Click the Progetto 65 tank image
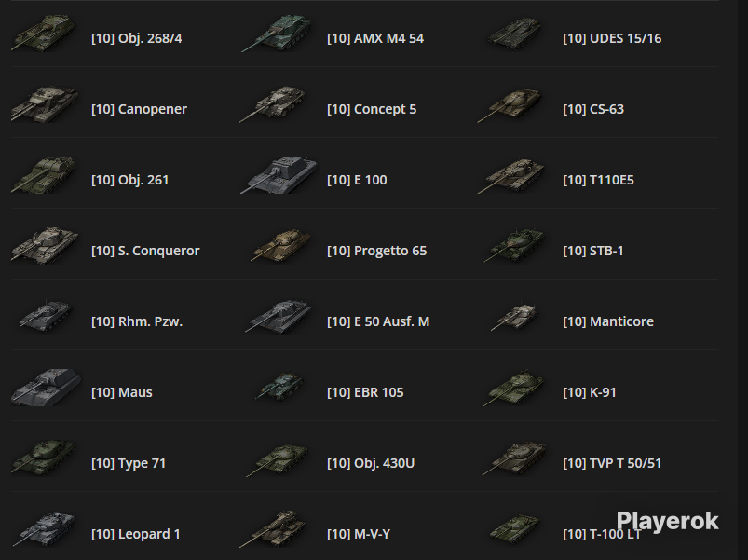This screenshot has width=748, height=560. pyautogui.click(x=280, y=246)
